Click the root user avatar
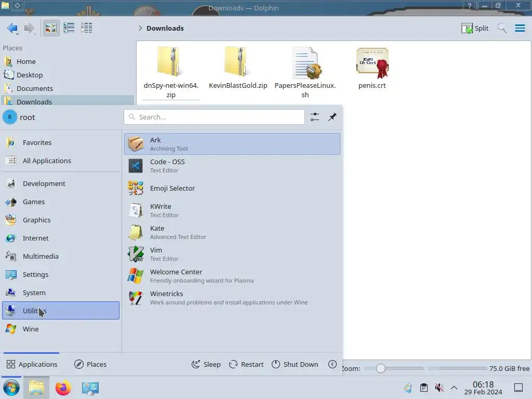 click(x=10, y=117)
